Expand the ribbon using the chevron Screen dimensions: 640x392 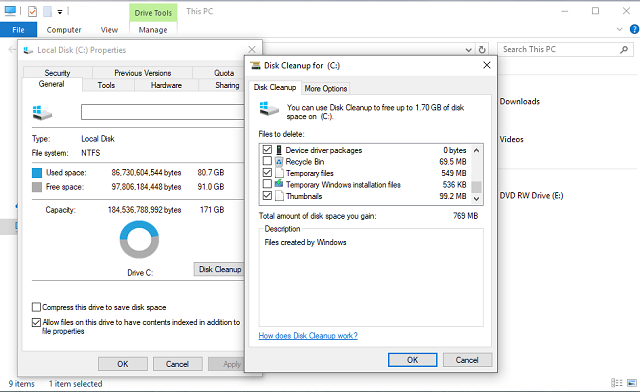tap(620, 29)
